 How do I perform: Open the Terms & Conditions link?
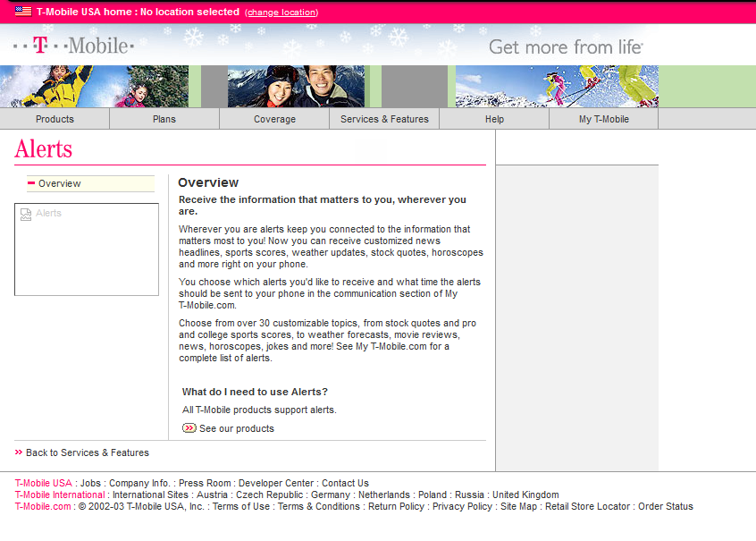coord(319,506)
